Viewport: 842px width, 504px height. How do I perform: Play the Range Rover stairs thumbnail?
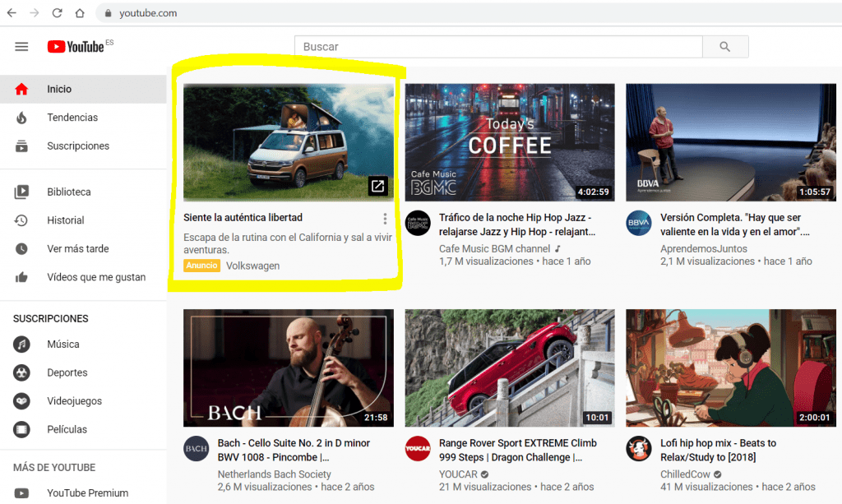tap(510, 368)
